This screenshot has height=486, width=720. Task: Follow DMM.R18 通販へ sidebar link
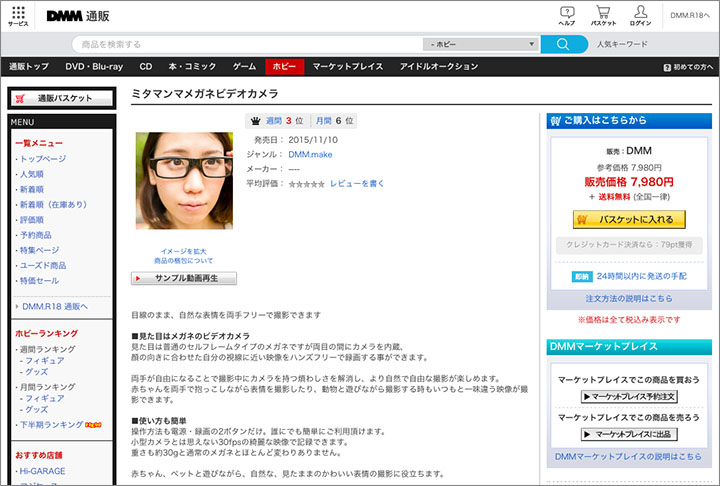[55, 306]
